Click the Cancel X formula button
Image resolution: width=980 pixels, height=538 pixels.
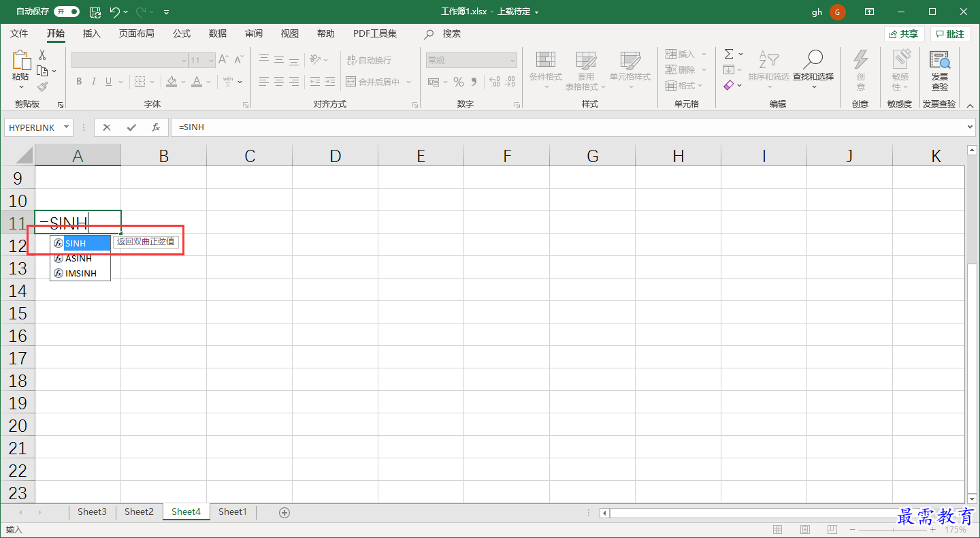(x=107, y=127)
